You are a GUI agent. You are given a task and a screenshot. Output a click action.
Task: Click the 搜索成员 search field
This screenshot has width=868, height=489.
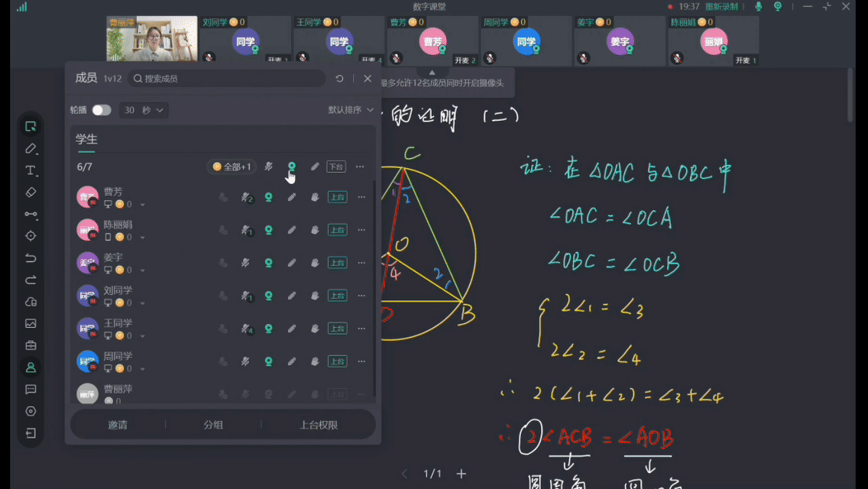pyautogui.click(x=227, y=79)
